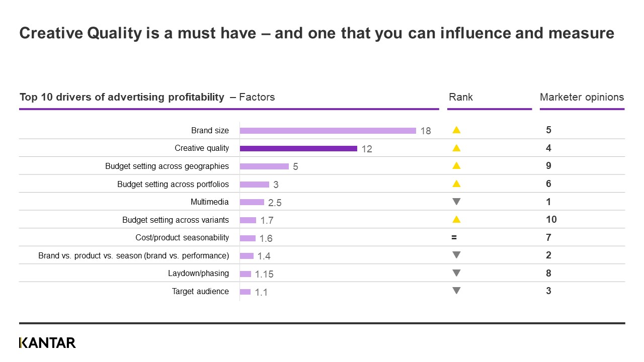Click the Budget setting across portfolios bar
This screenshot has height=362, width=644.
254,184
